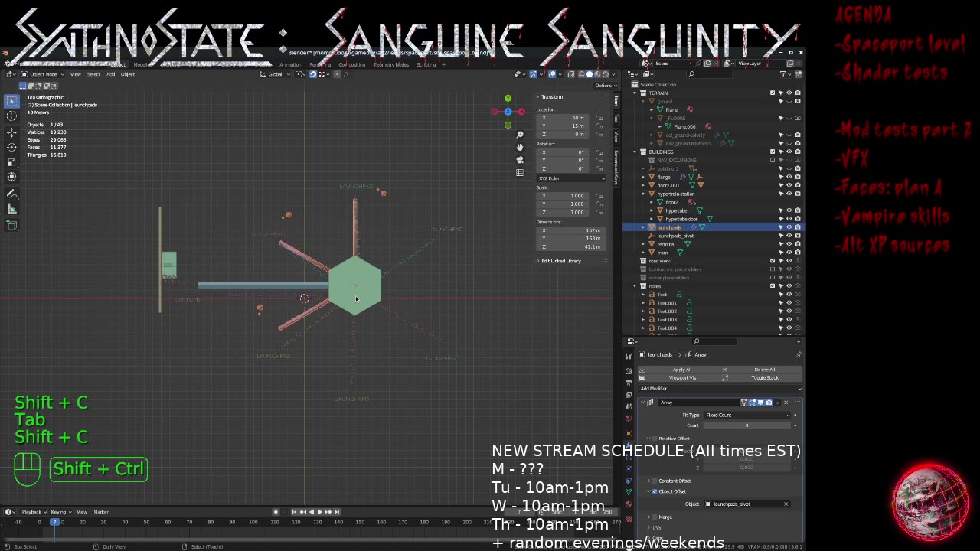Screen dimensions: 980x551
Task: Collapse the notes collection
Action: 635,286
